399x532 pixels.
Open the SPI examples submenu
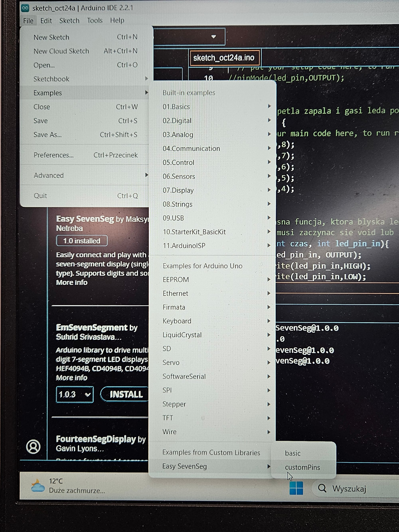point(212,390)
